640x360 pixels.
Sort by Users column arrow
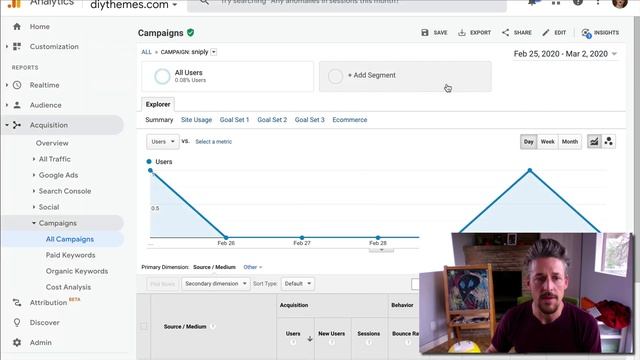tap(310, 339)
